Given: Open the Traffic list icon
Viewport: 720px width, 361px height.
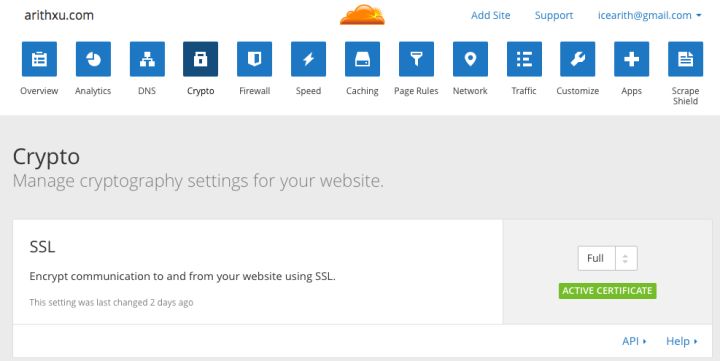Looking at the screenshot, I should coord(524,59).
